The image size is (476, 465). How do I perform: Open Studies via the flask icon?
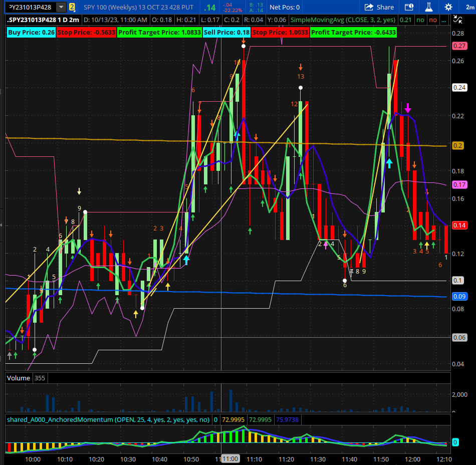coord(428,7)
